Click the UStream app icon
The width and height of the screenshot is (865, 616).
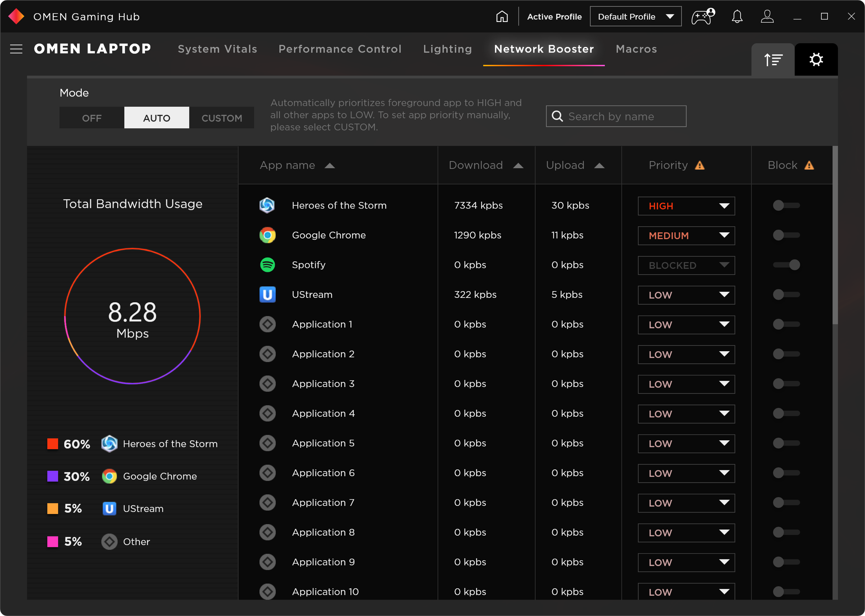click(267, 294)
